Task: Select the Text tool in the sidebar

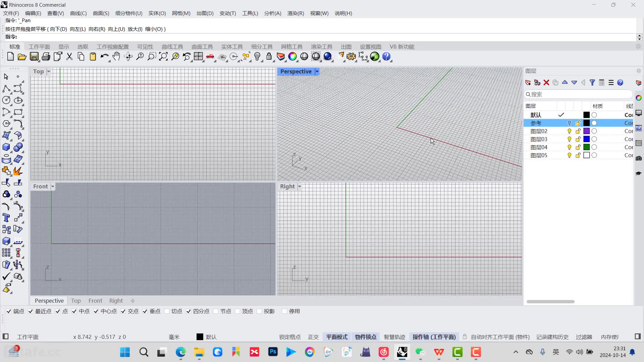Action: coord(6,218)
